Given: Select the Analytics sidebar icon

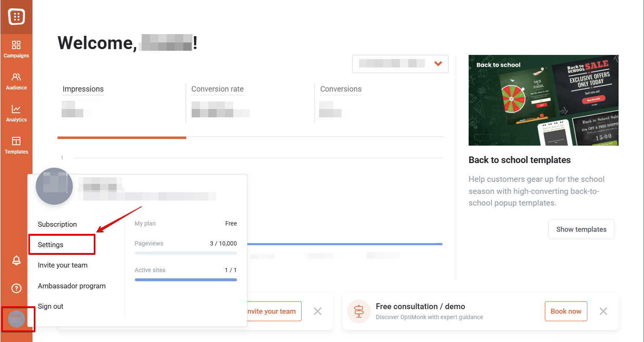Looking at the screenshot, I should (x=16, y=113).
